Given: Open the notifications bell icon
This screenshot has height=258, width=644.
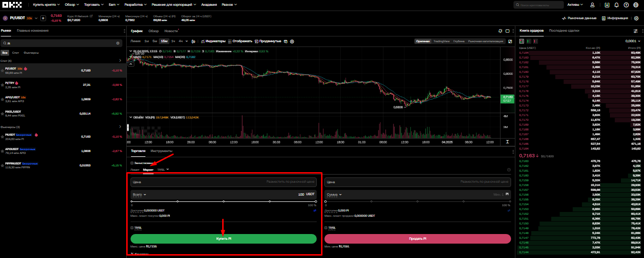Looking at the screenshot, I should click(x=616, y=5).
